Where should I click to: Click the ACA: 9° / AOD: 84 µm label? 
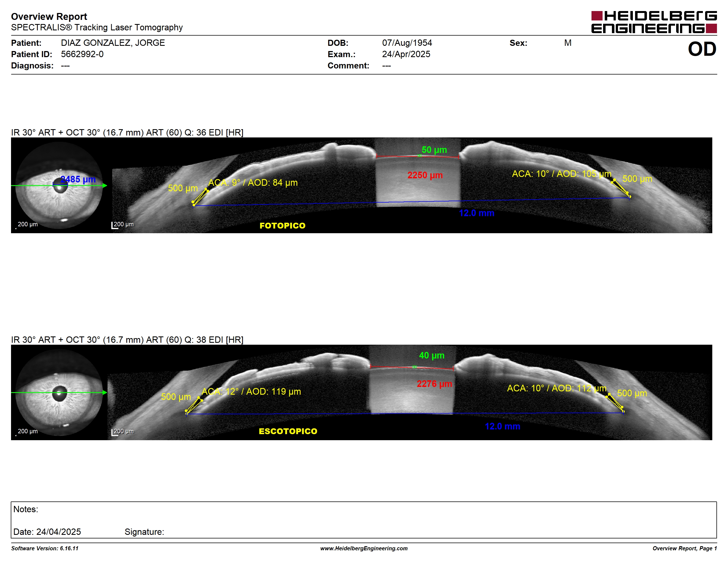click(253, 182)
